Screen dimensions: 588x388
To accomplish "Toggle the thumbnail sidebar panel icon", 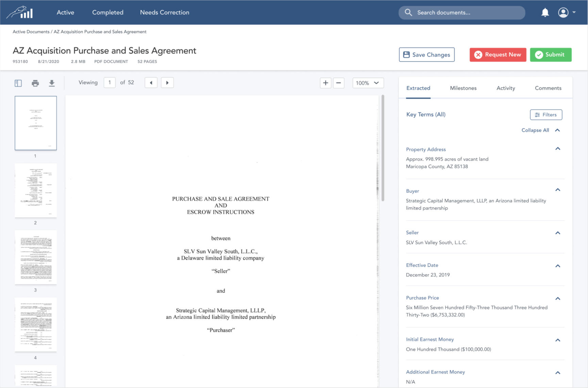I will pos(18,83).
